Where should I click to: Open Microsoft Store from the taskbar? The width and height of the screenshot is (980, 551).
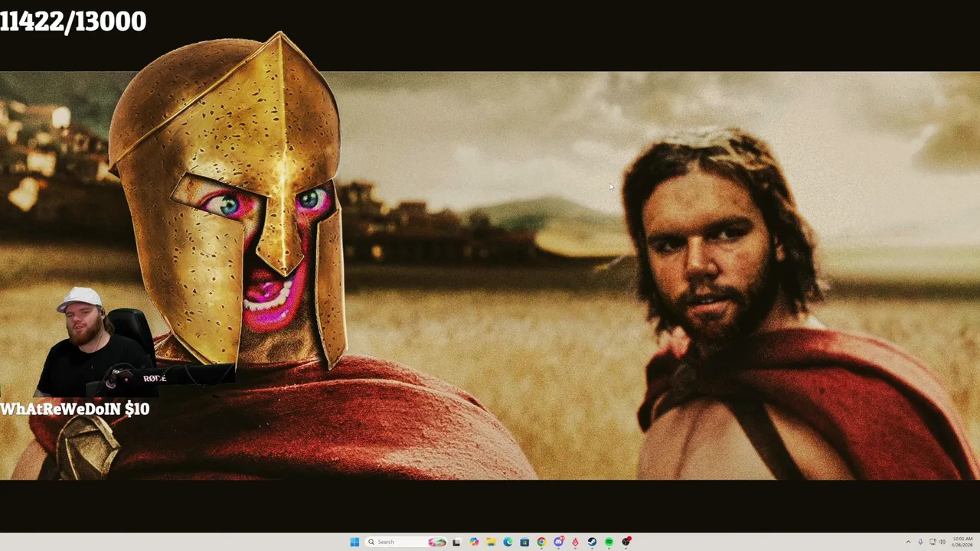(x=524, y=542)
